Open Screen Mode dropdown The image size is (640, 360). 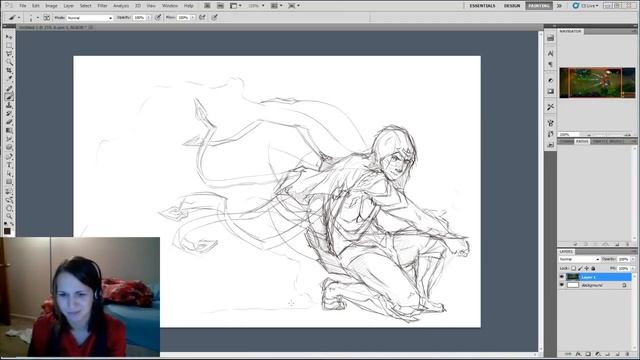point(294,6)
